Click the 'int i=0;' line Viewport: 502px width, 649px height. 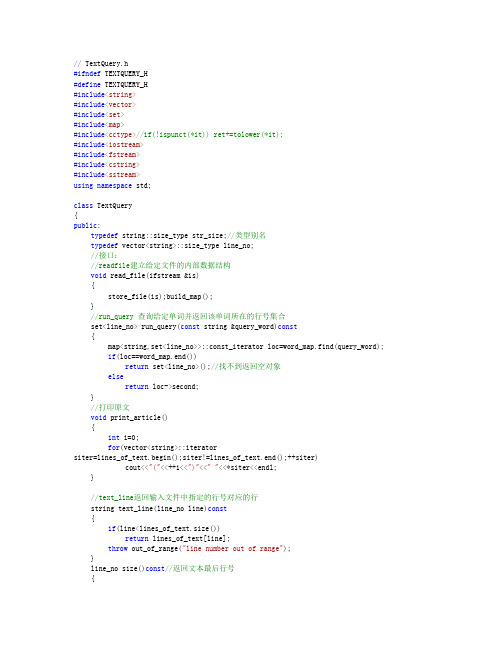(123, 437)
